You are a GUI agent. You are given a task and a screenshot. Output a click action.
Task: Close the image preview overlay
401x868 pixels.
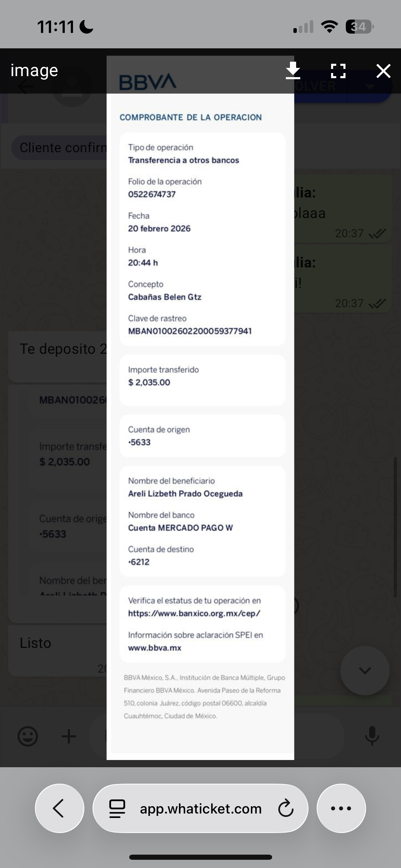pyautogui.click(x=383, y=71)
